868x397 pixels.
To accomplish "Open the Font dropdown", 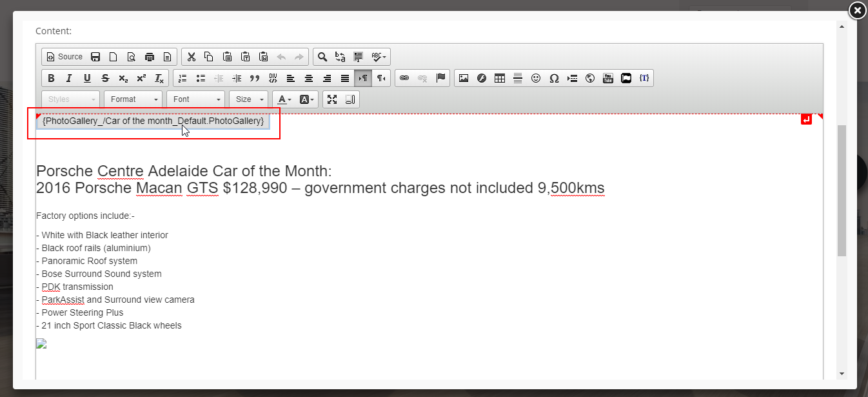I will (196, 99).
